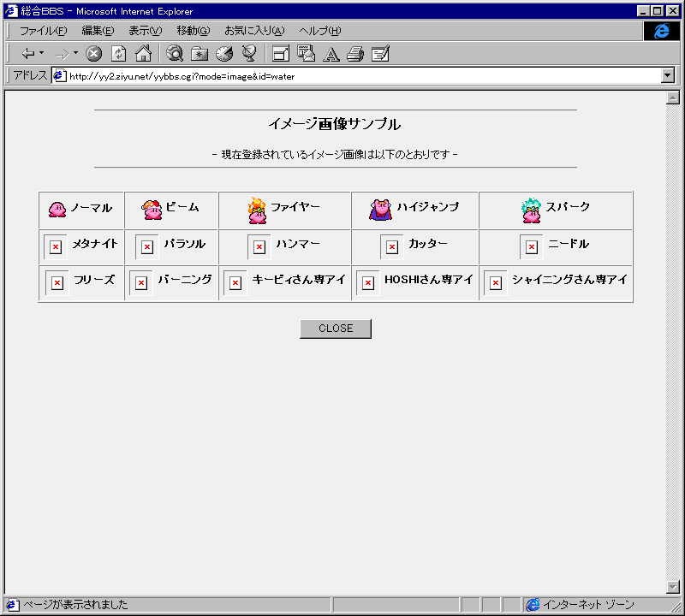
Task: Click the ビーム Kirby image
Action: pos(152,210)
